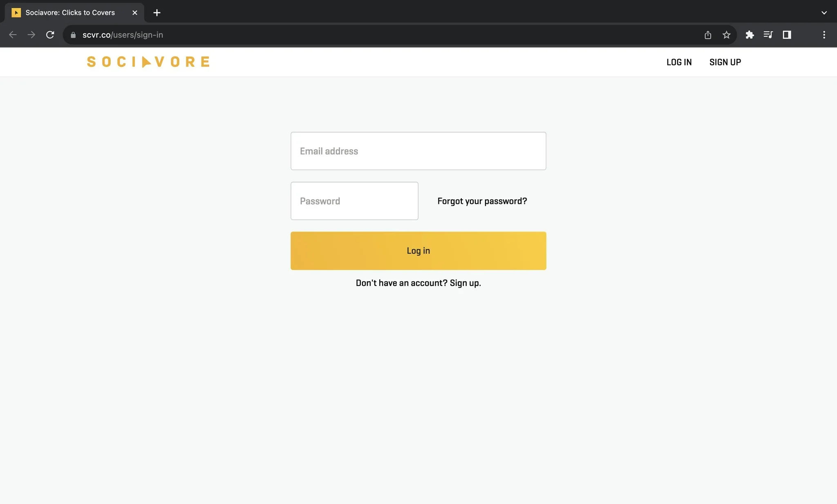Focus the Password field
The width and height of the screenshot is (837, 504).
click(354, 201)
